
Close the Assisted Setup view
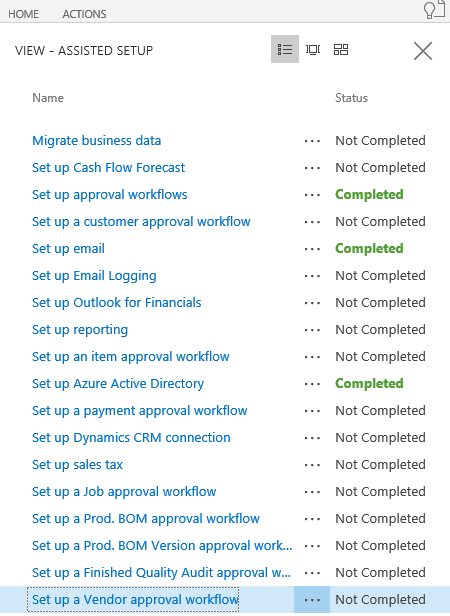[423, 51]
